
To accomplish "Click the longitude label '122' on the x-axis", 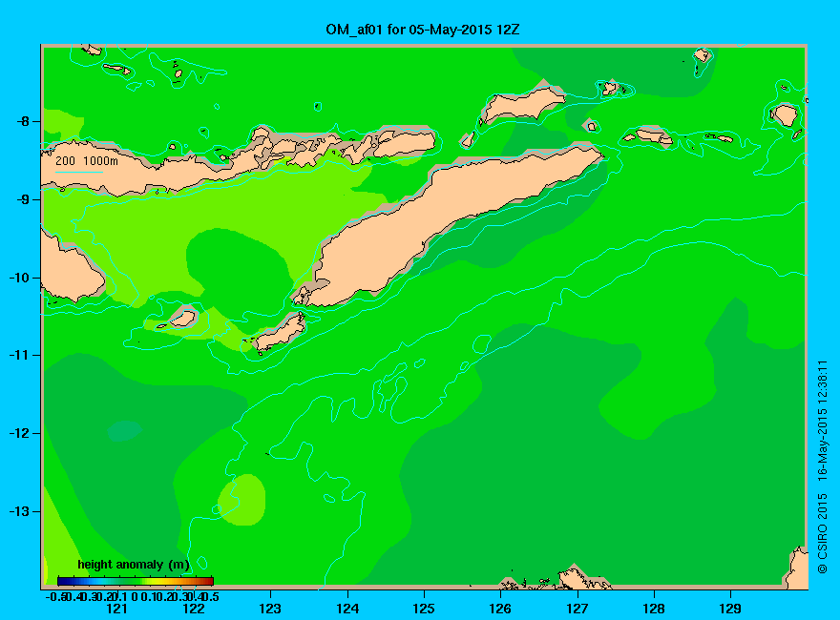I will (x=194, y=609).
